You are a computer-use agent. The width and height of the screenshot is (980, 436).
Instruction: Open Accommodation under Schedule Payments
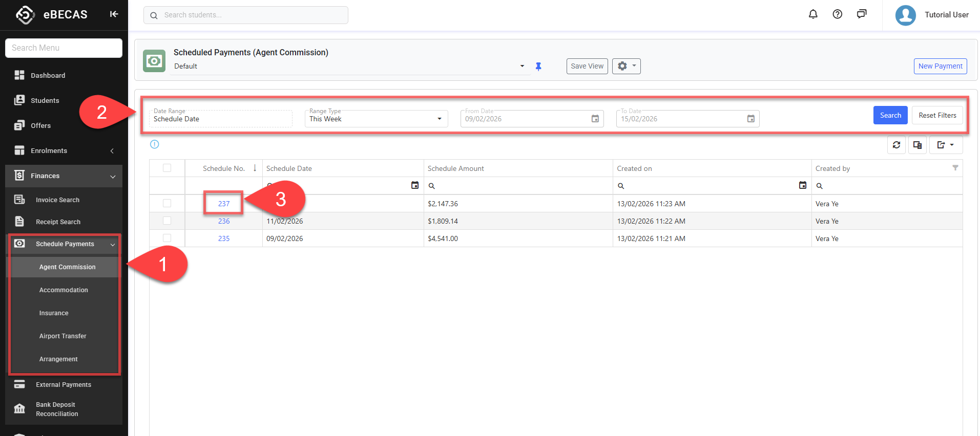[64, 290]
